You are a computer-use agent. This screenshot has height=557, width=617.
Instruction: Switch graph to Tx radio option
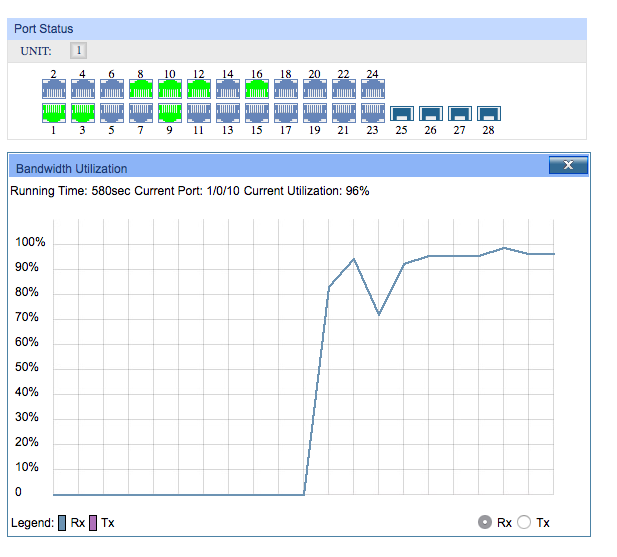pyautogui.click(x=524, y=522)
